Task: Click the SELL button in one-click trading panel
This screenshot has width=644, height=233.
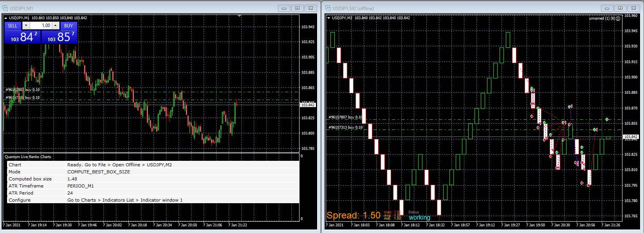Action: (13, 25)
